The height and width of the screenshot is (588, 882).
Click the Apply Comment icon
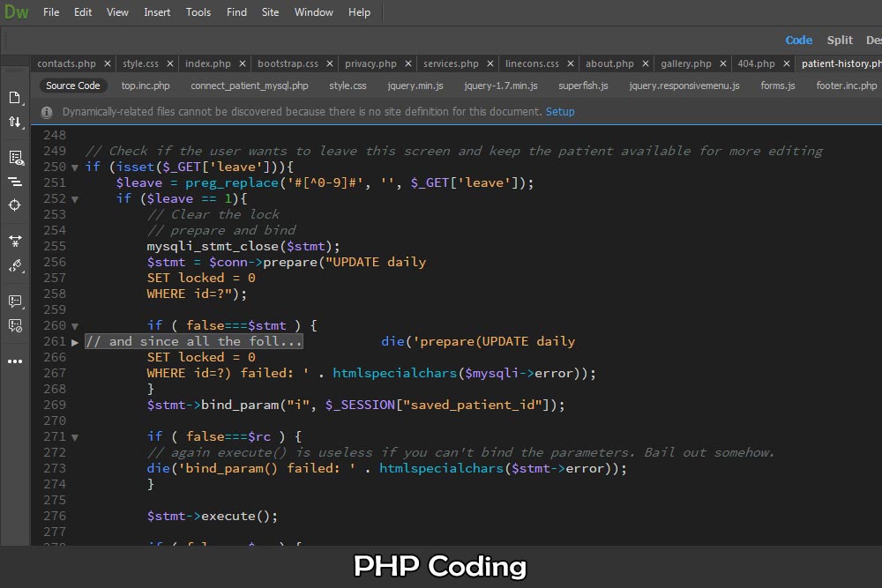(x=15, y=301)
